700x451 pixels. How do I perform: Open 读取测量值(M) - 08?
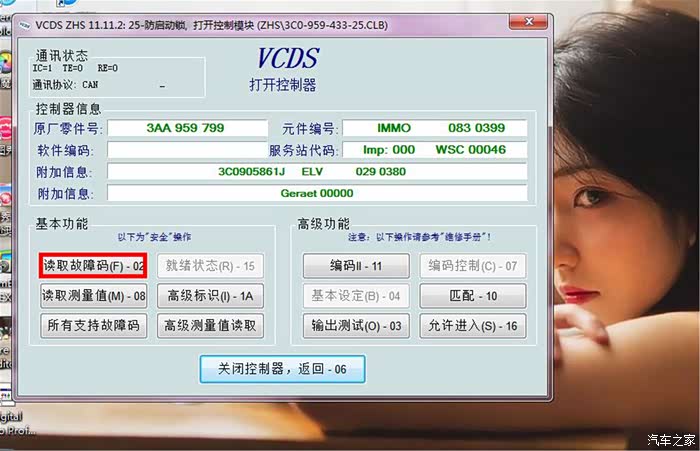pos(93,295)
